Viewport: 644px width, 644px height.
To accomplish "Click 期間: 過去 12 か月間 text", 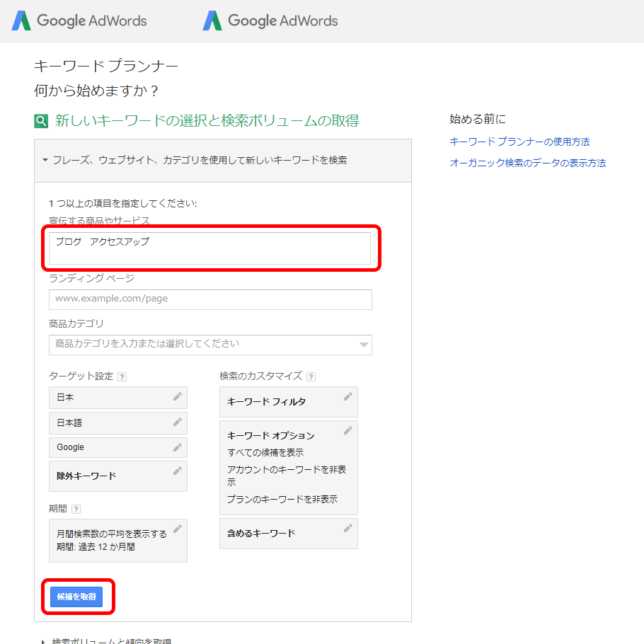I will tap(96, 547).
